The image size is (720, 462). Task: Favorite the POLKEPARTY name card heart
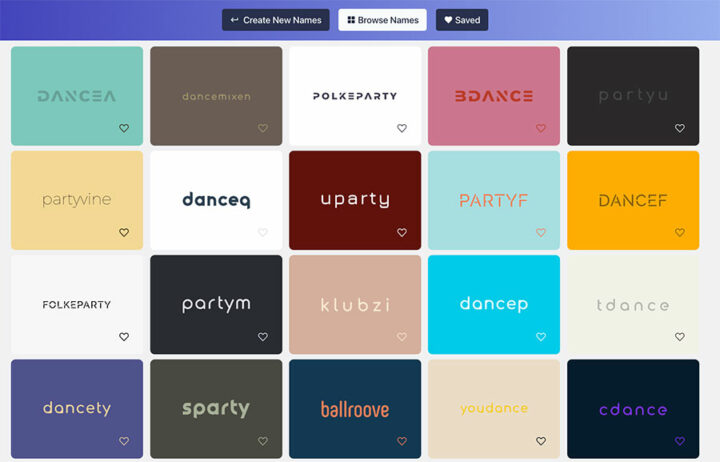[x=402, y=128]
